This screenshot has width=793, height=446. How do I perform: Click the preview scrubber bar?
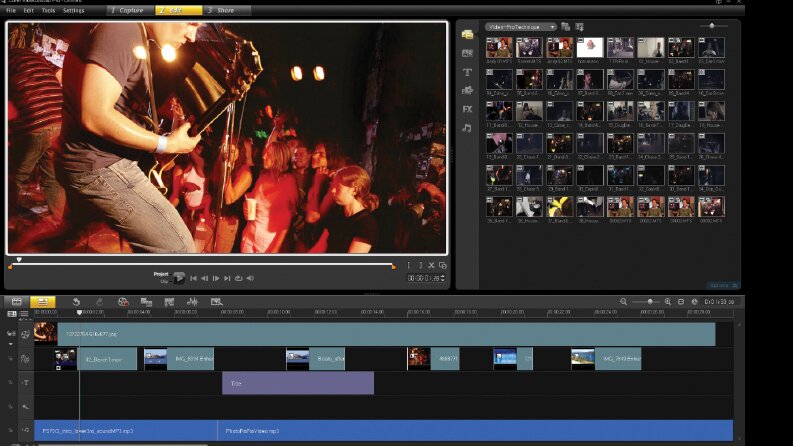tap(201, 263)
